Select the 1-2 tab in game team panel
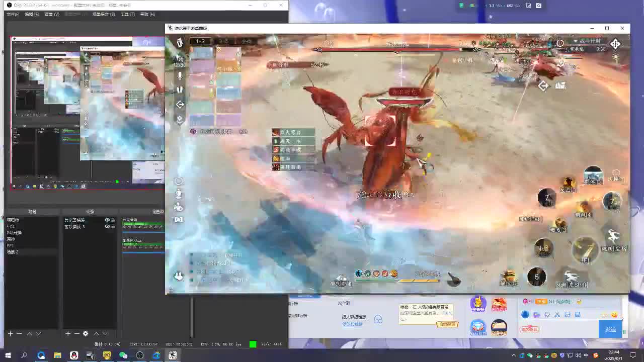 coord(200,41)
